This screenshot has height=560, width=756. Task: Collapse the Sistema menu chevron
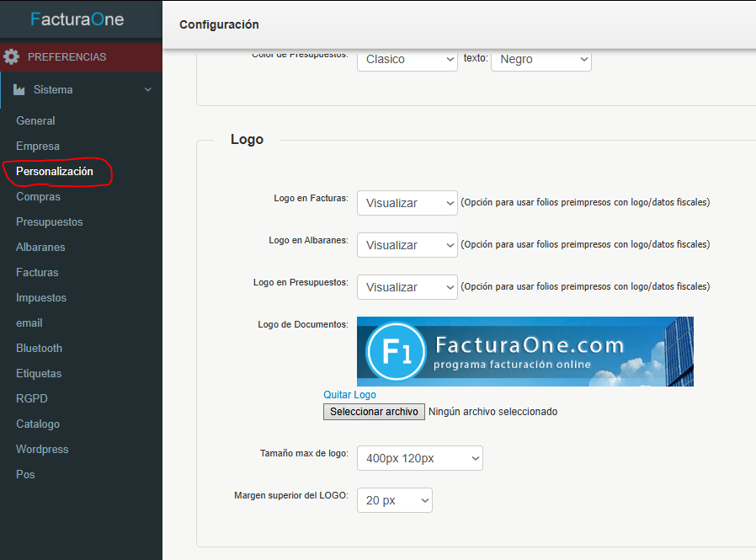pos(148,90)
